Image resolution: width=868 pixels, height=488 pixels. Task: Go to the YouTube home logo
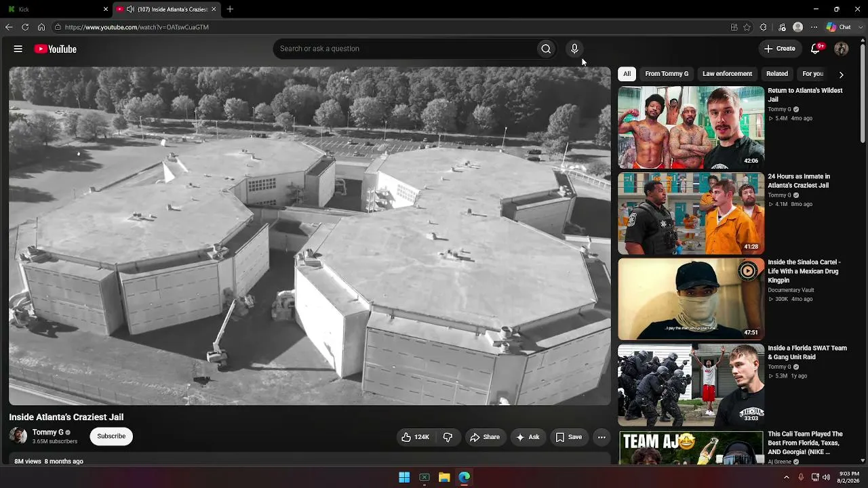(x=55, y=49)
